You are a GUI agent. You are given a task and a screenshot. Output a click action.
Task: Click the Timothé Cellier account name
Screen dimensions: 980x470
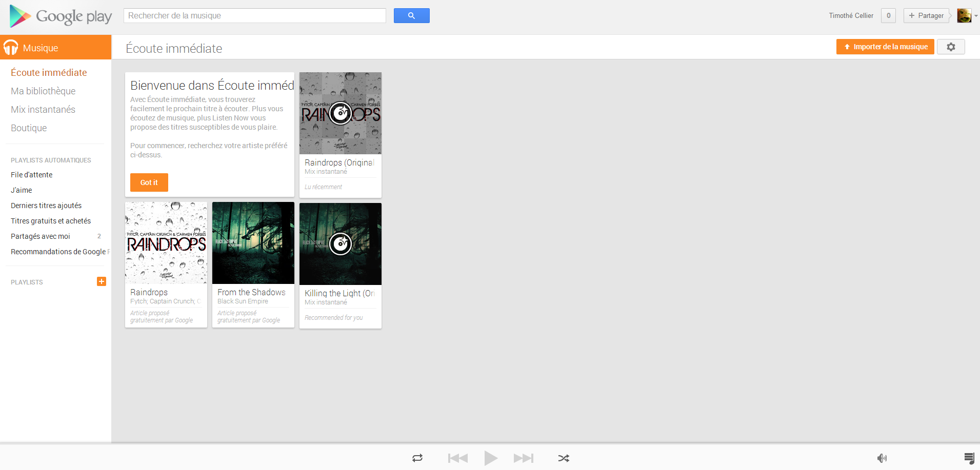point(851,16)
